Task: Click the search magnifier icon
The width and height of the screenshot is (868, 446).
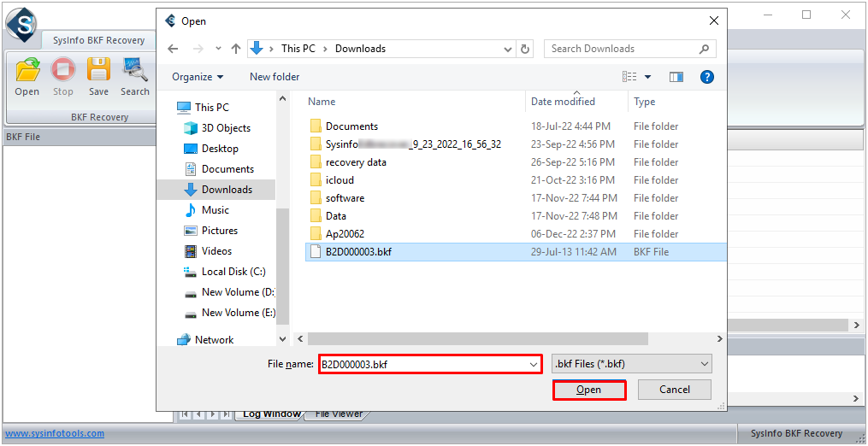Action: [x=704, y=49]
